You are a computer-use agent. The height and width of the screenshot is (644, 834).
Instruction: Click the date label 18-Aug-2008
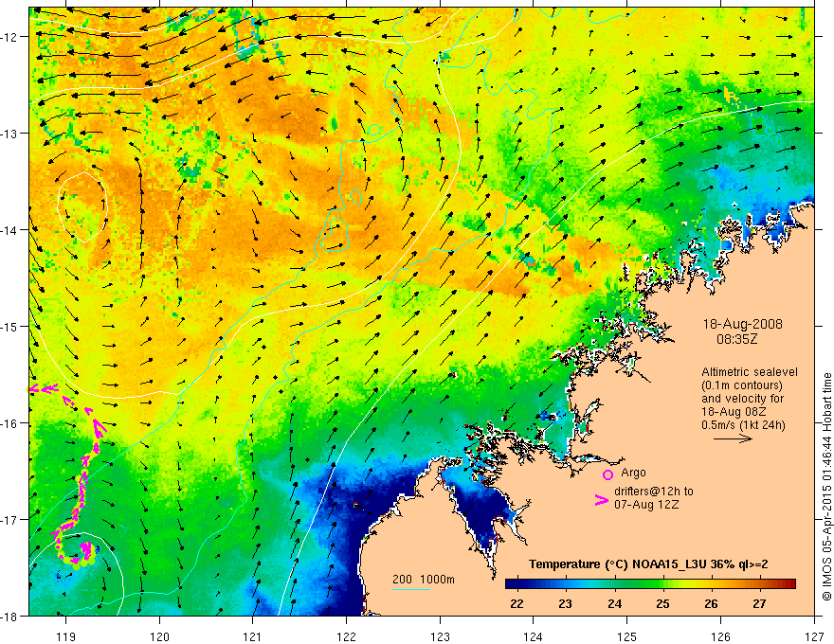click(x=742, y=324)
